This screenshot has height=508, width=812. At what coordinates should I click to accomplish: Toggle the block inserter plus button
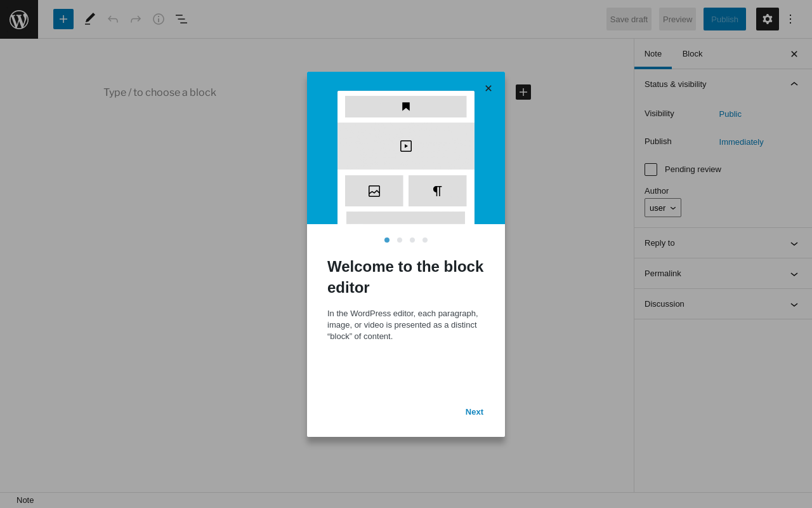point(63,19)
